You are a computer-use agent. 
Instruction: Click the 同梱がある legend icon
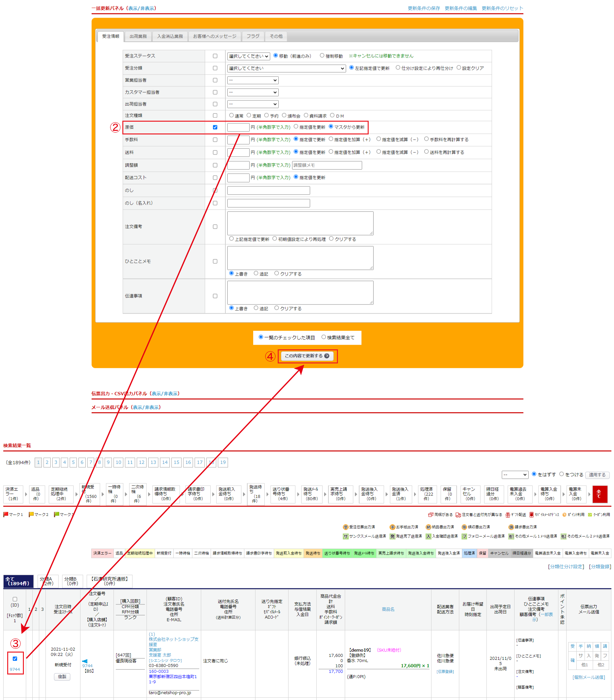[x=431, y=515]
